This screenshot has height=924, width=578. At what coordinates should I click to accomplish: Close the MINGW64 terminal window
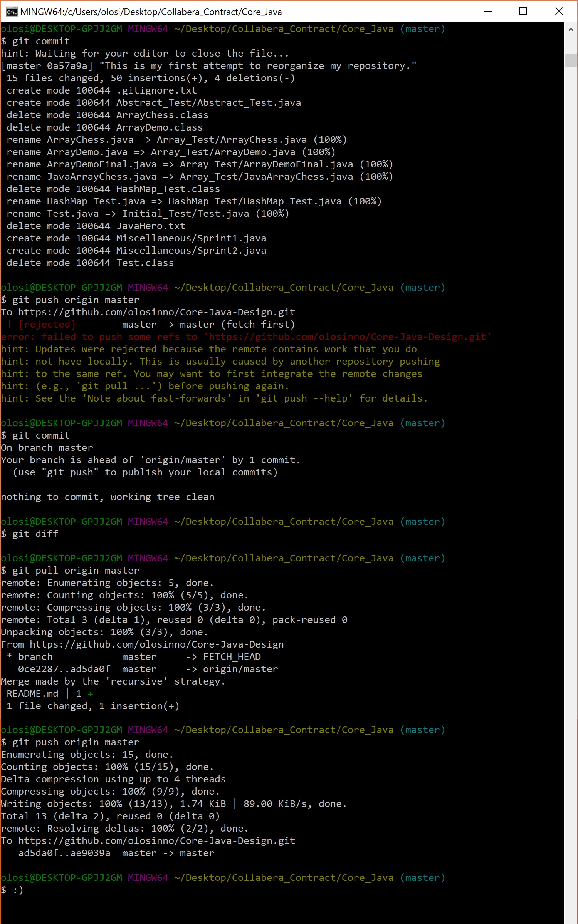(x=559, y=12)
